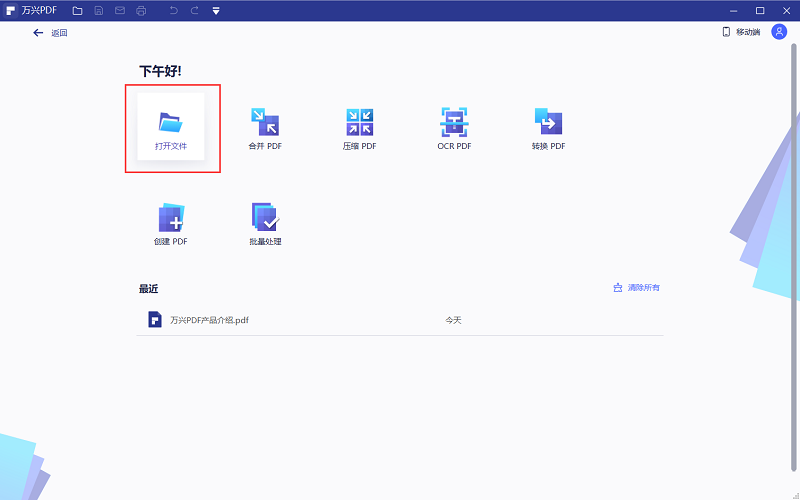800x500 pixels.
Task: Click the 万兴PDF app logo icon
Action: coord(9,10)
